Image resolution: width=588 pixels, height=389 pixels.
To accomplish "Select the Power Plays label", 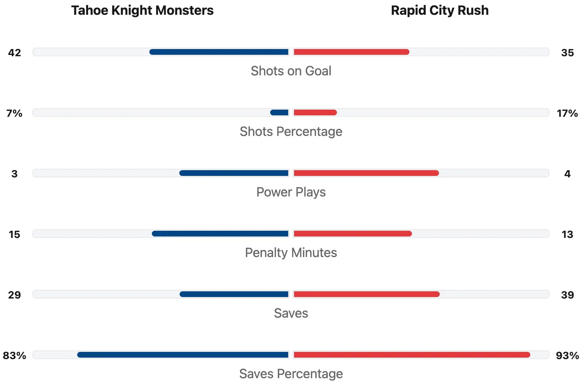I will (291, 192).
